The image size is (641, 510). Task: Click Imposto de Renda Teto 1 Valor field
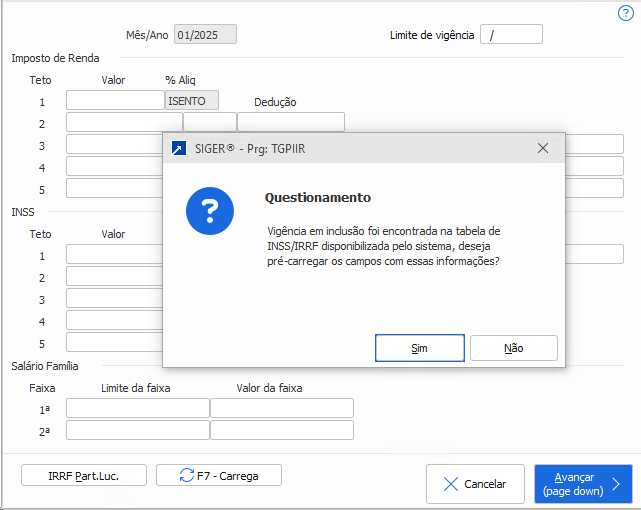pos(115,100)
